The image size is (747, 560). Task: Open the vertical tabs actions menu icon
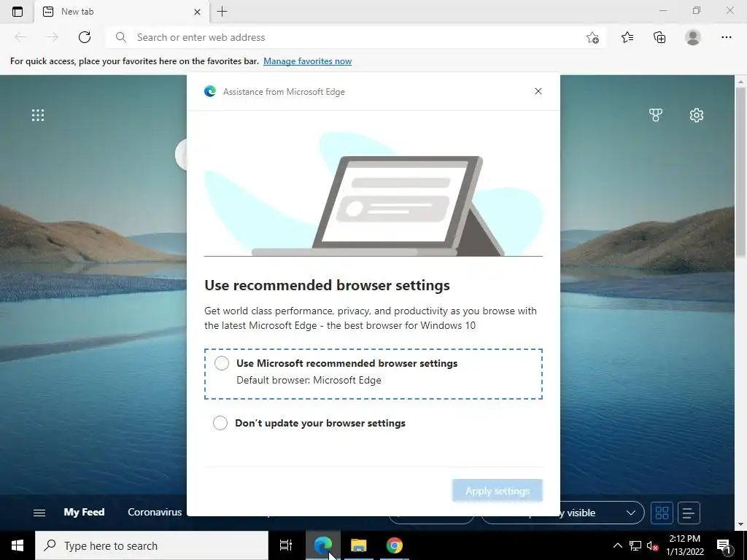(x=18, y=12)
